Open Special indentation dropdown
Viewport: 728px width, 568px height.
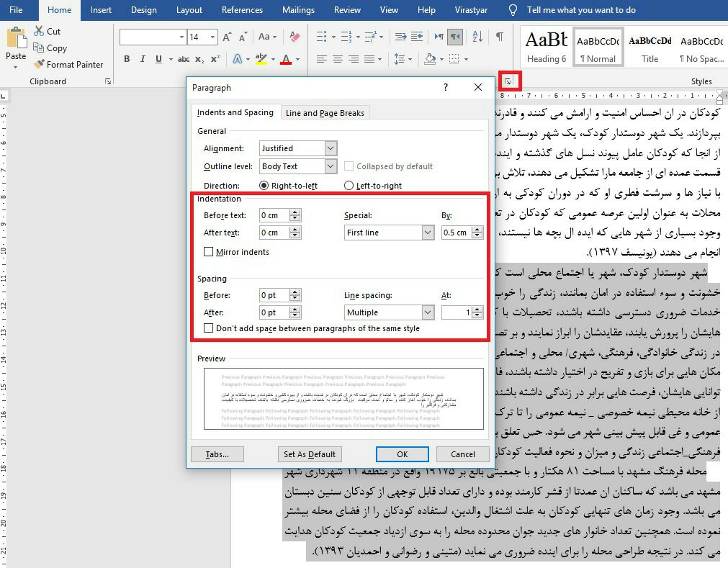pos(428,233)
